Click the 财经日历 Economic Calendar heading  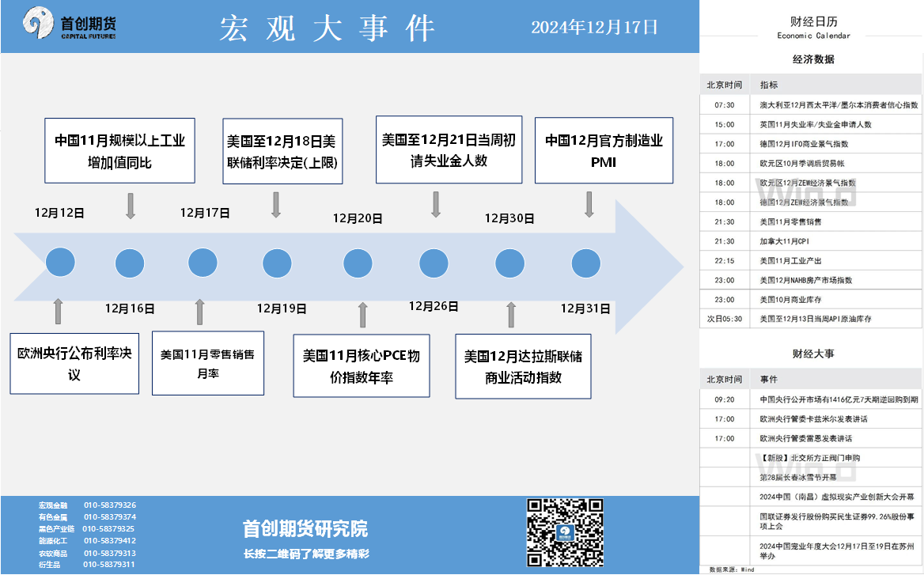click(x=814, y=27)
